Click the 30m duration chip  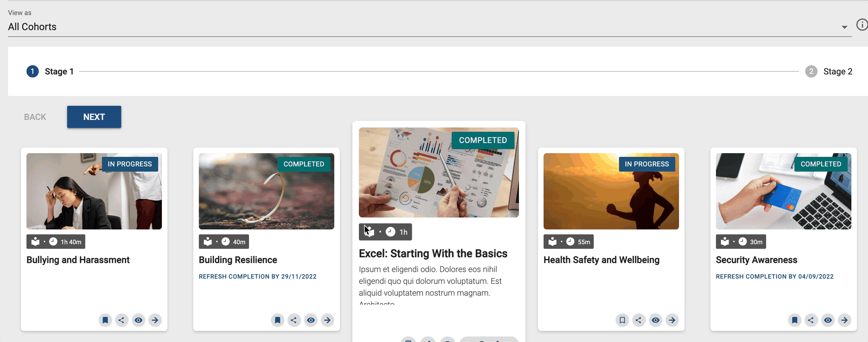[741, 242]
